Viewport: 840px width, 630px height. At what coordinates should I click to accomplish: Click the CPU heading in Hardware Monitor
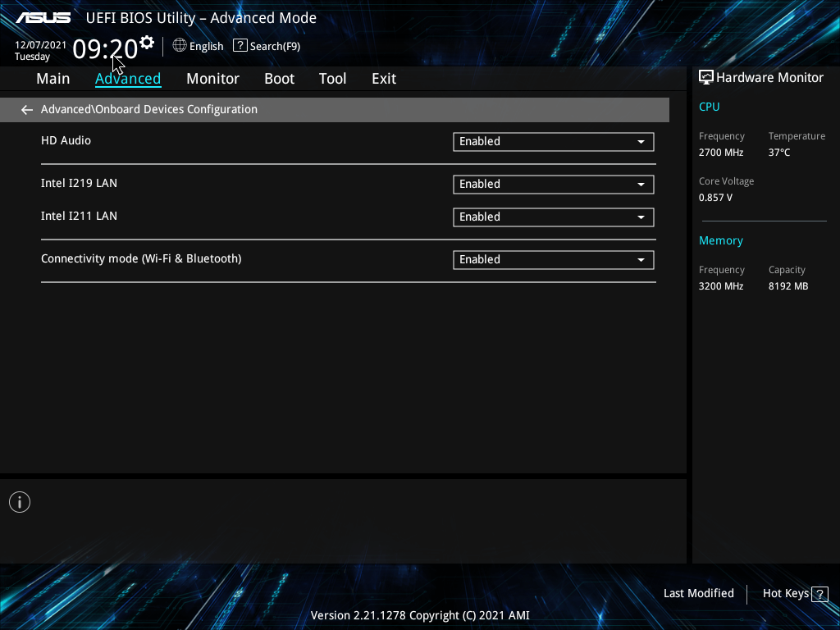pos(709,107)
